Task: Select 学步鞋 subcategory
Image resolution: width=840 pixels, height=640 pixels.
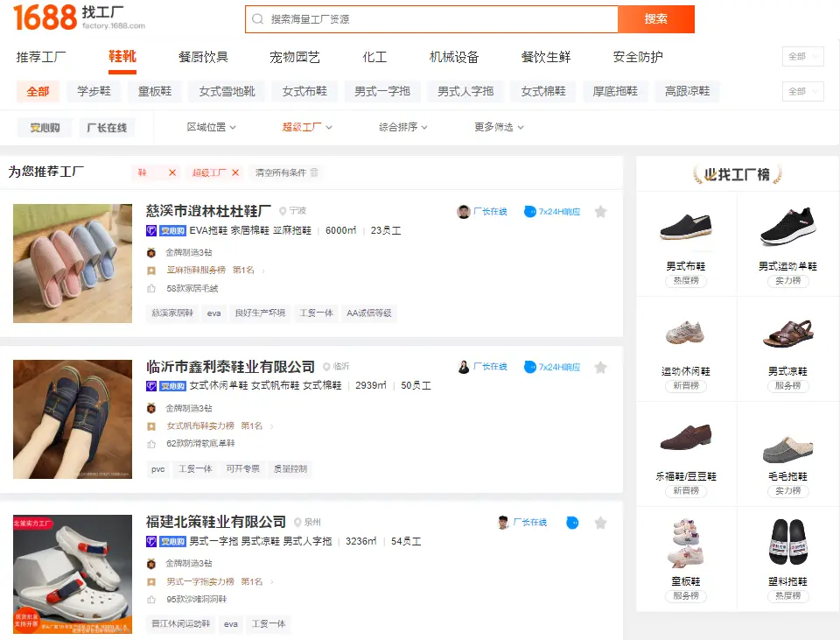Action: (x=94, y=92)
